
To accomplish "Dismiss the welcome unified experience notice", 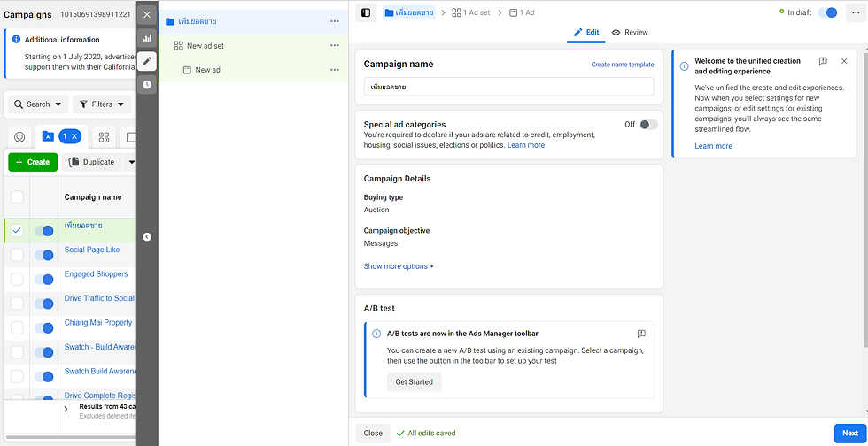I will pyautogui.click(x=843, y=61).
